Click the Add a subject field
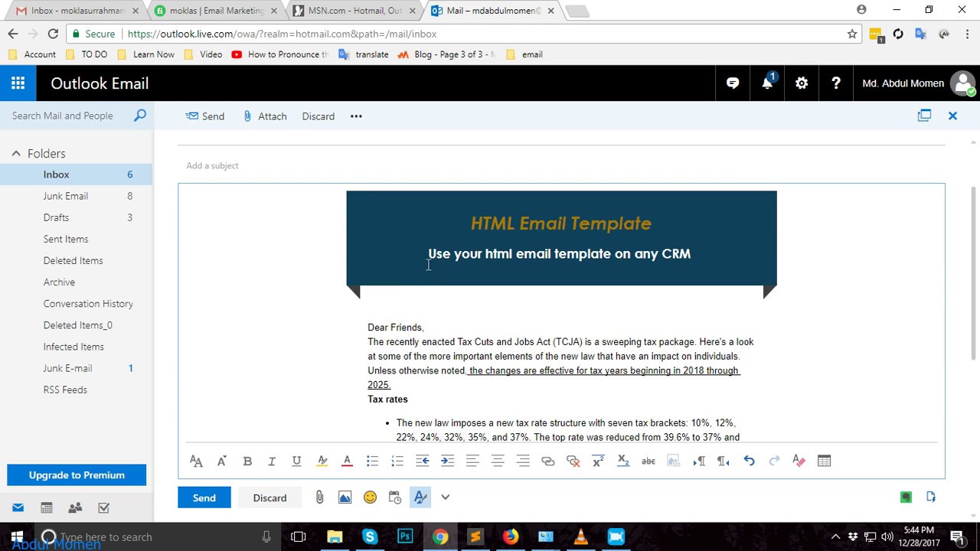 point(561,165)
